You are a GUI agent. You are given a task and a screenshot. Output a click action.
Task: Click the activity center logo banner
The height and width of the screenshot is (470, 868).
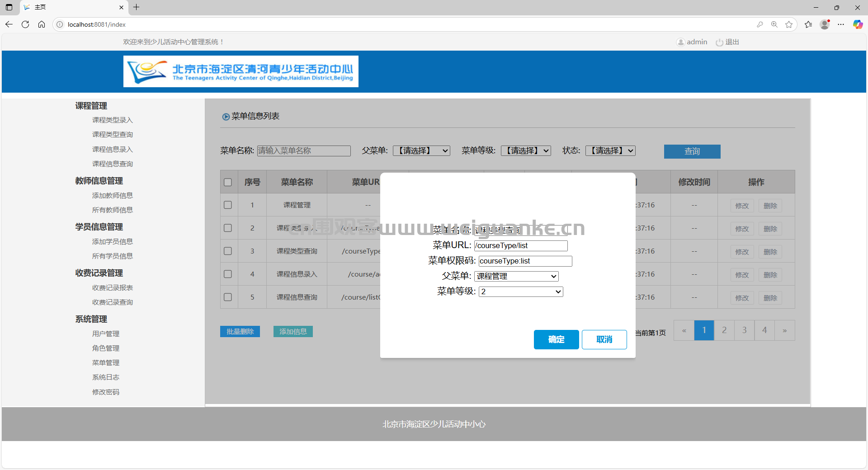click(241, 71)
